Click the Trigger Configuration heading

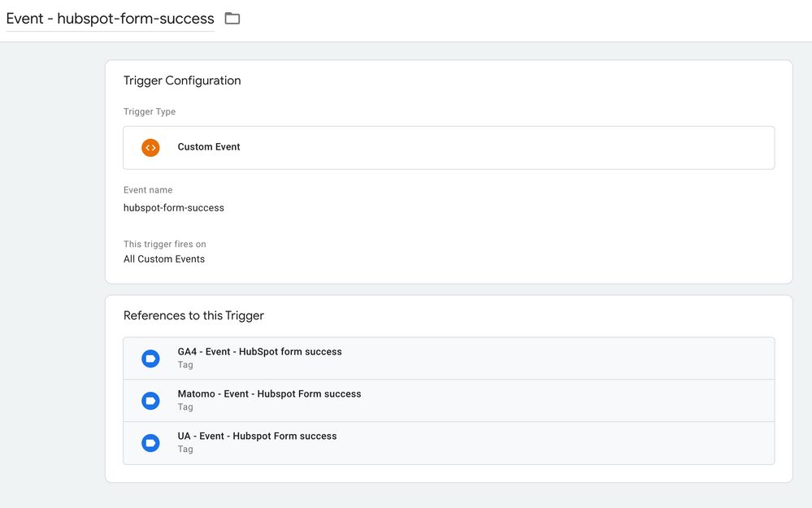(182, 80)
